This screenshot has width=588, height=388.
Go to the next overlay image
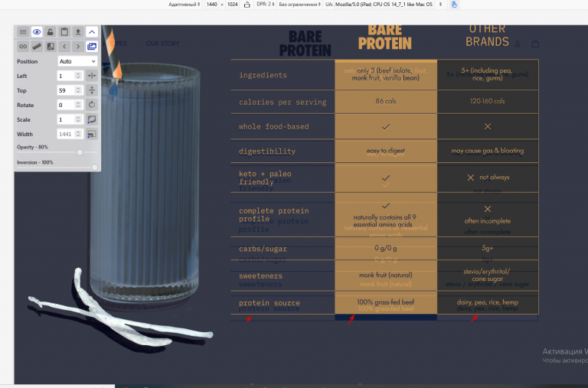(78, 47)
